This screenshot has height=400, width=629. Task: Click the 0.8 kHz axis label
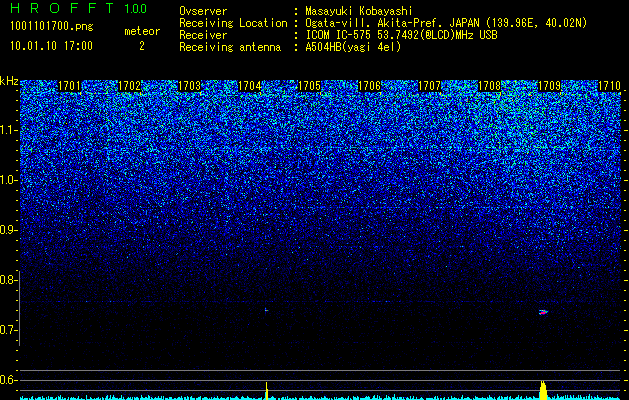click(8, 280)
